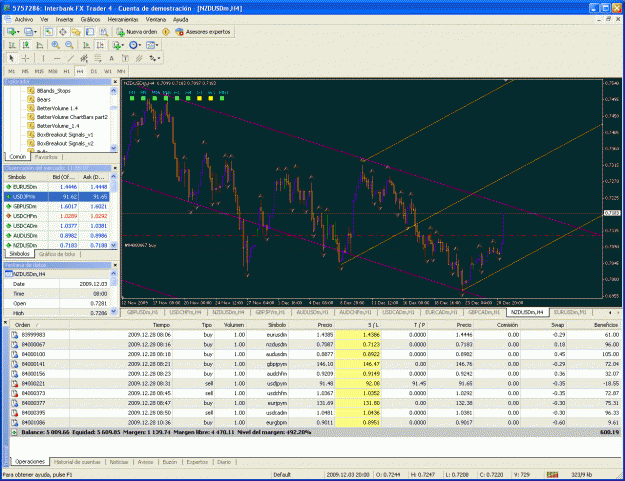Select the GBPUSDm market watch row

(57, 206)
